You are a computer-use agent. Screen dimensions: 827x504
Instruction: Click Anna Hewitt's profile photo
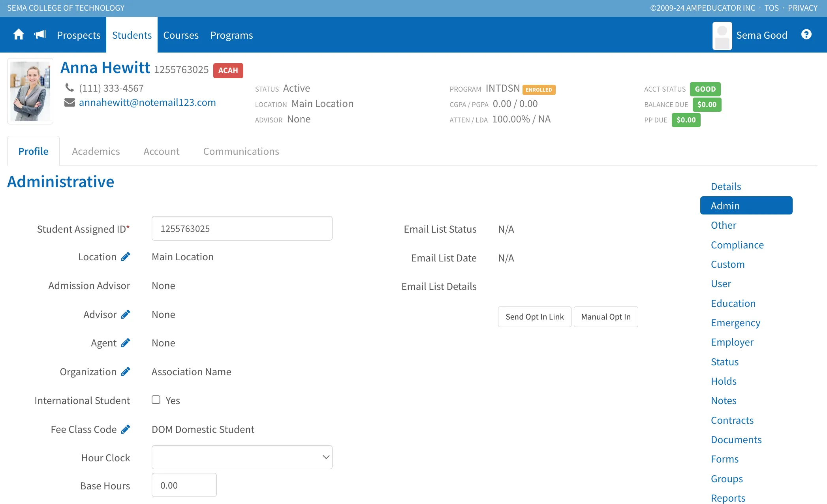click(30, 91)
